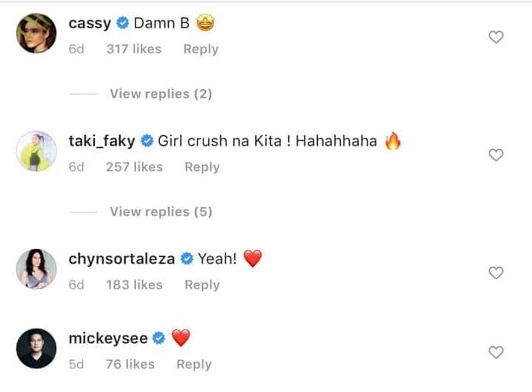Click the red heart emoji in chynsortaleza's comment
This screenshot has height=392, width=532.
(254, 259)
